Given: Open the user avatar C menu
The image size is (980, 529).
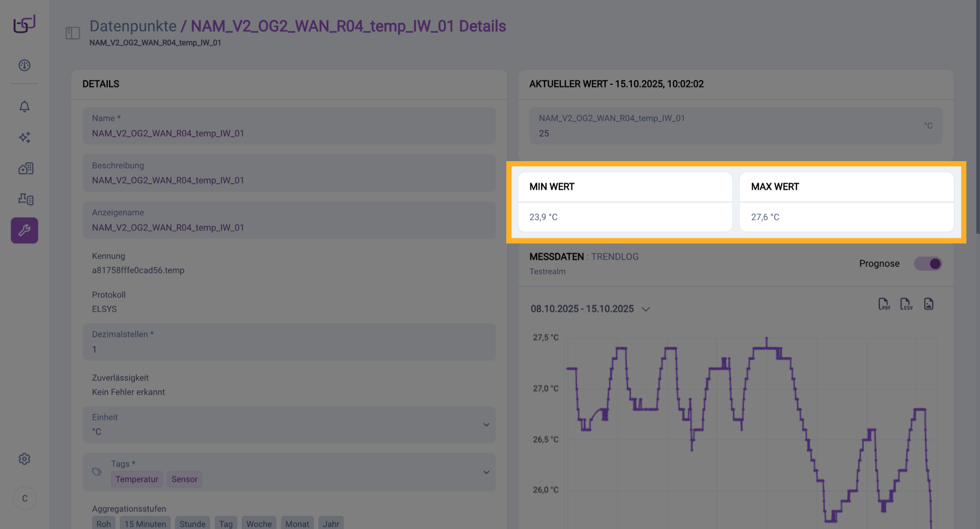Looking at the screenshot, I should (x=24, y=498).
